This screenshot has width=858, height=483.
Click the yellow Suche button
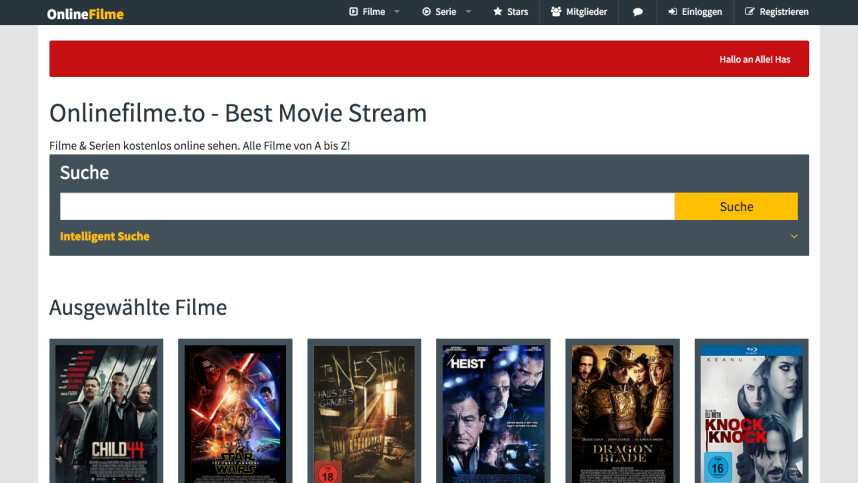pyautogui.click(x=736, y=206)
